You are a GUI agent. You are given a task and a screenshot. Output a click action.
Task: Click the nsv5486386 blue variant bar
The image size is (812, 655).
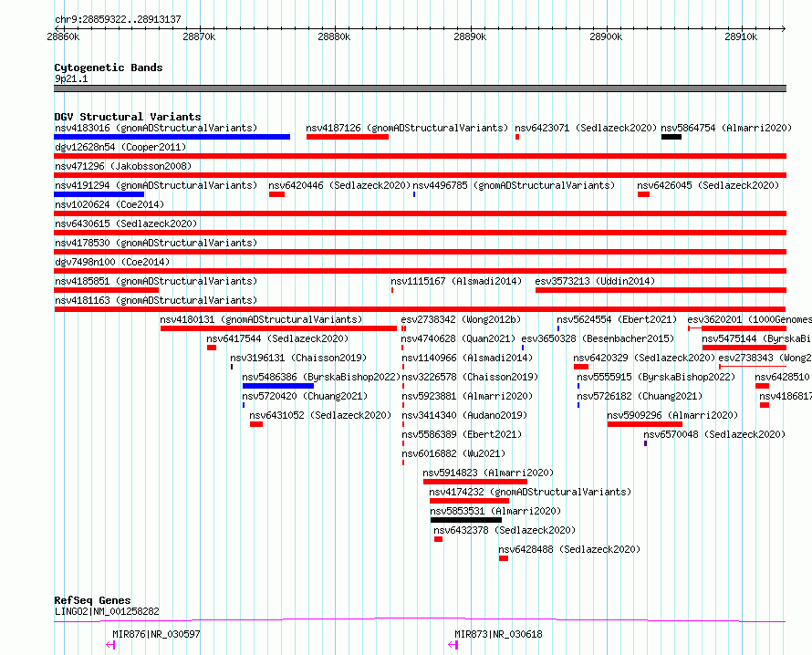click(x=278, y=386)
